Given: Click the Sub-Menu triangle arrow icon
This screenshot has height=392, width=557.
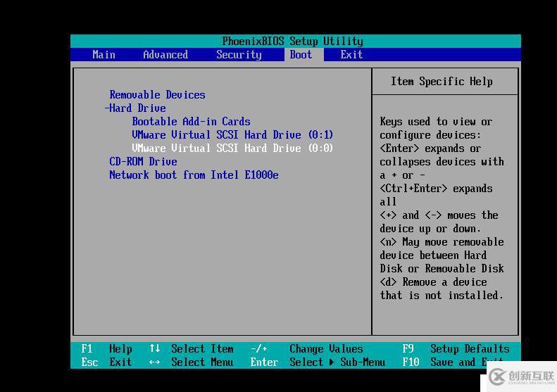Looking at the screenshot, I should click(332, 362).
